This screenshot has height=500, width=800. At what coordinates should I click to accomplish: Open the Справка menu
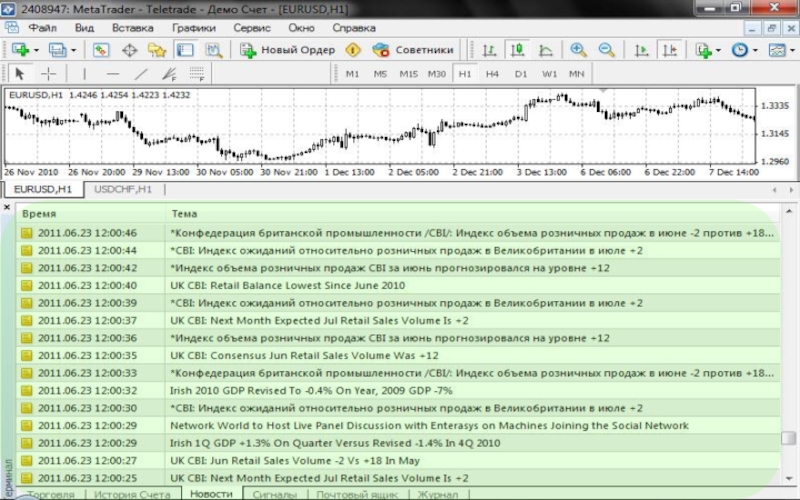tap(354, 28)
